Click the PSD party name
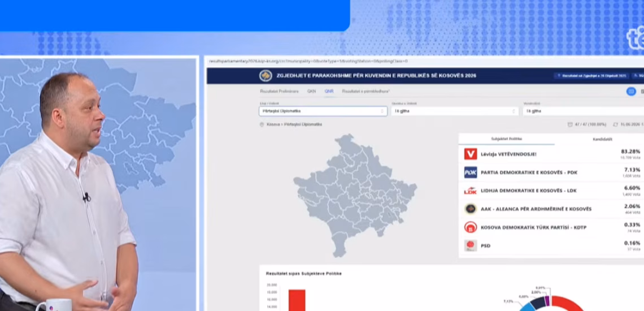 point(485,245)
